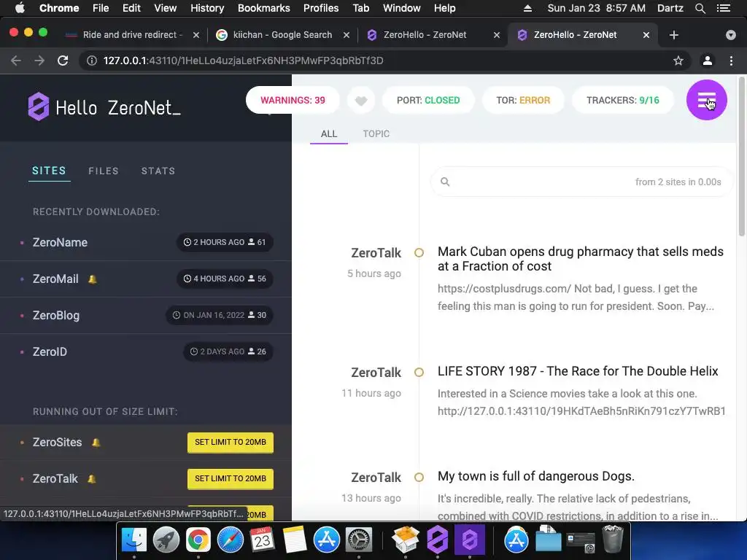Open the ZeroID site

[x=50, y=352]
